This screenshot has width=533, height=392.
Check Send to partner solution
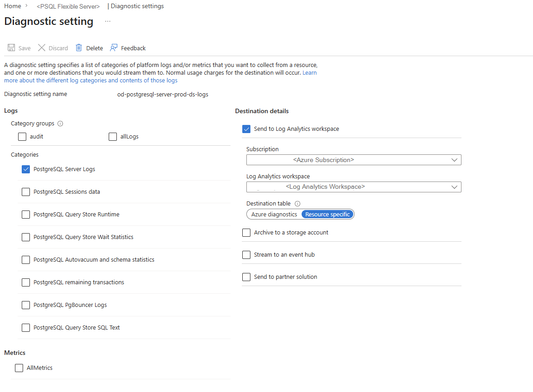246,277
